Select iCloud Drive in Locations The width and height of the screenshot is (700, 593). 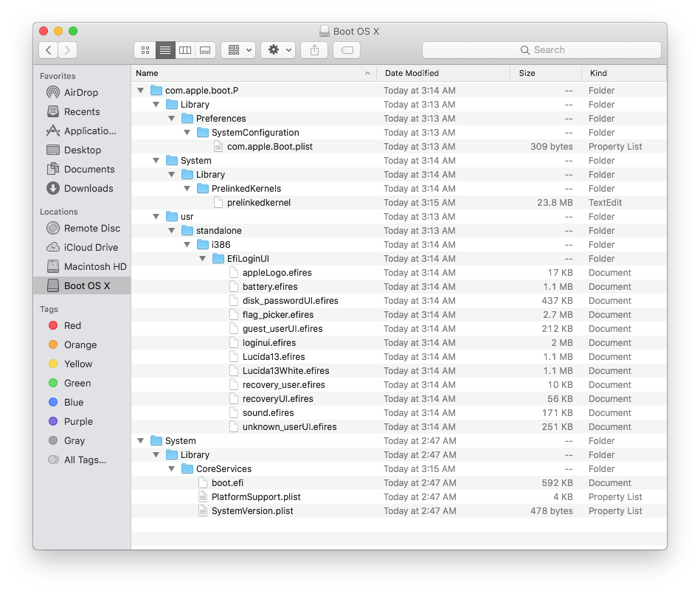click(82, 247)
